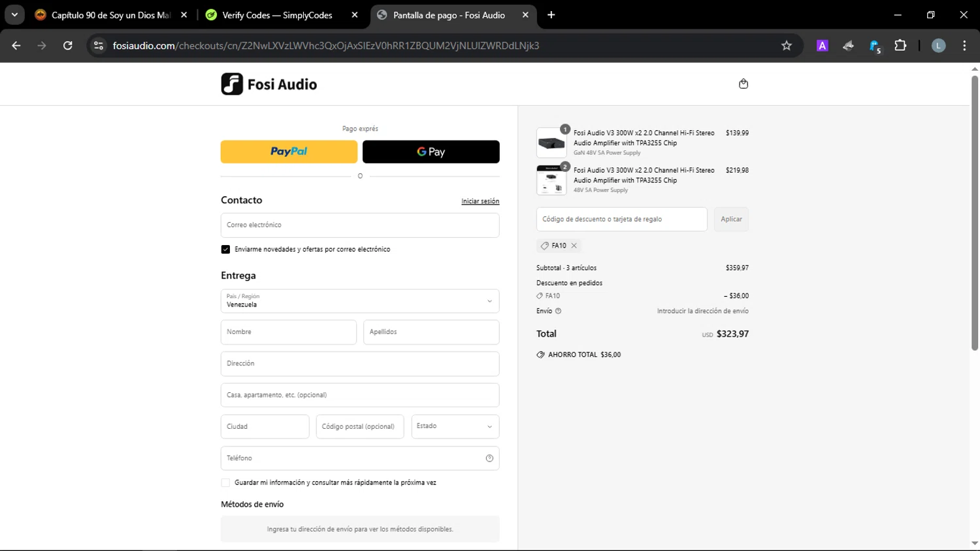This screenshot has height=551, width=980.
Task: Click Introducir la dirección de envío text
Action: (703, 311)
